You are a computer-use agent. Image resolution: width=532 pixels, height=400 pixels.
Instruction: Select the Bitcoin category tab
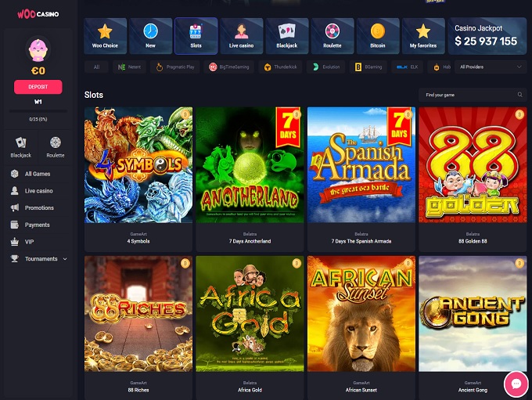pyautogui.click(x=378, y=36)
